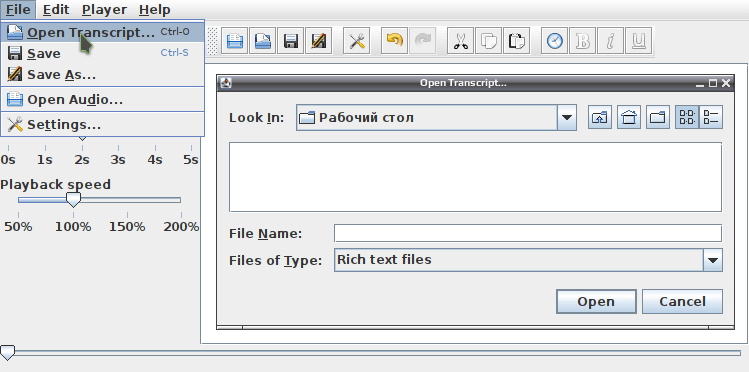Click the Redo arrow toolbar icon
The width and height of the screenshot is (749, 372).
click(422, 41)
